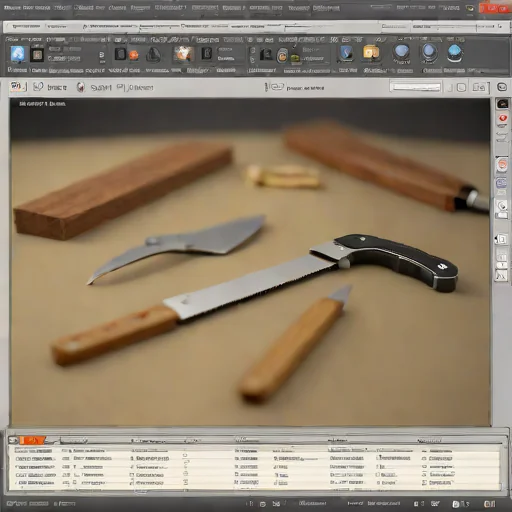
Task: Click the small green icon in the ribbon
Action: (x=295, y=59)
